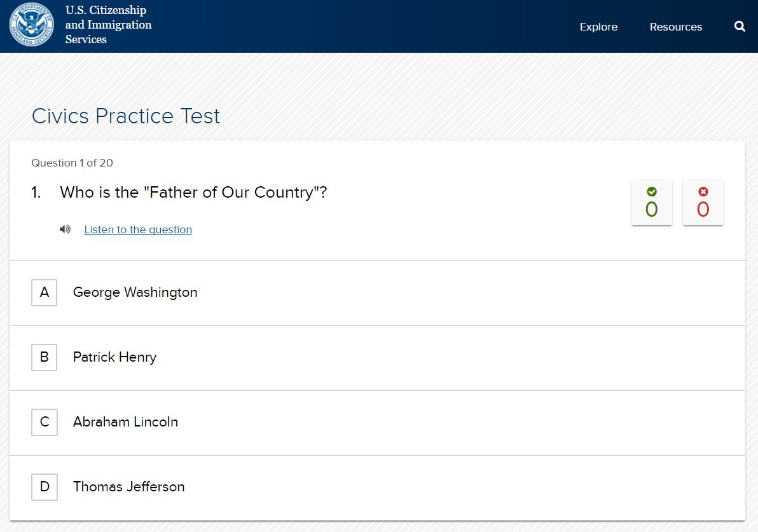Open the Resources menu
Viewport: 758px width, 532px height.
tap(675, 27)
